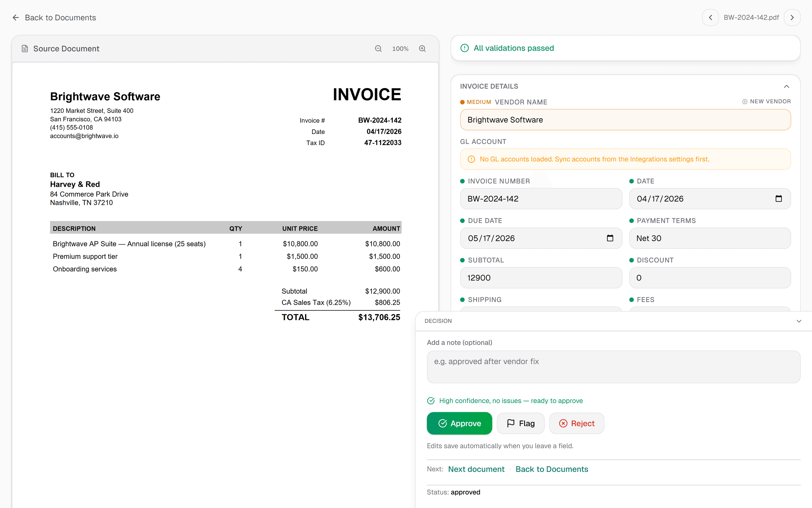
Task: Open the Next document link
Action: tap(476, 469)
